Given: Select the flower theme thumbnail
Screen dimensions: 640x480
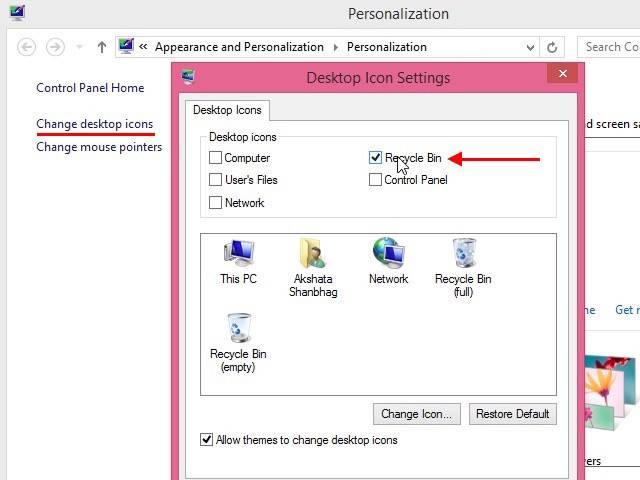Looking at the screenshot, I should point(612,393).
